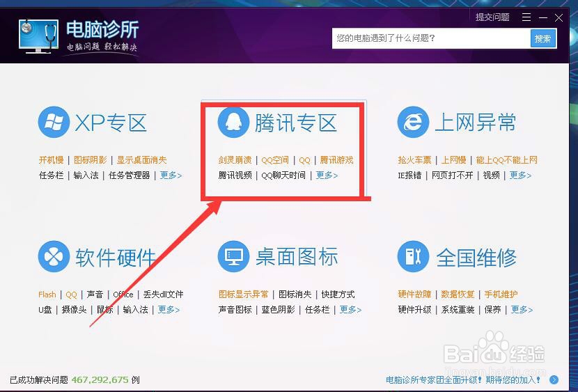
Task: Open the 上网异常 heading
Action: 476,123
